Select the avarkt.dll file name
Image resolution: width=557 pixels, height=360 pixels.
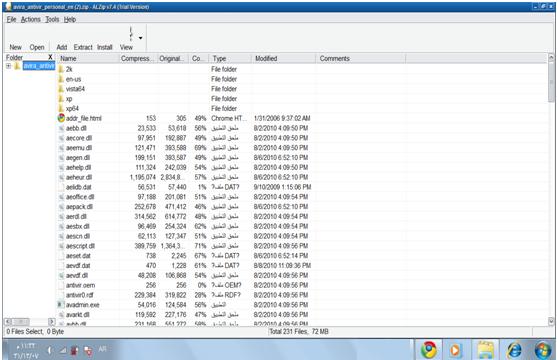point(77,315)
